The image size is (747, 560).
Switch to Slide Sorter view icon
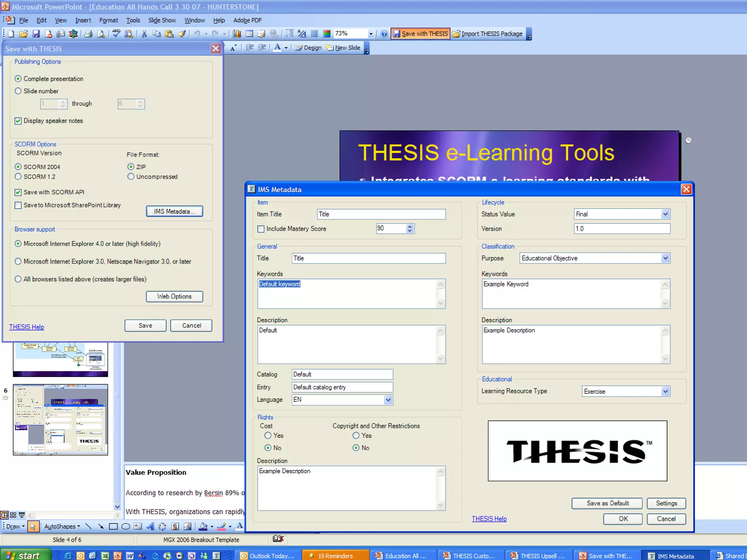coord(13,515)
